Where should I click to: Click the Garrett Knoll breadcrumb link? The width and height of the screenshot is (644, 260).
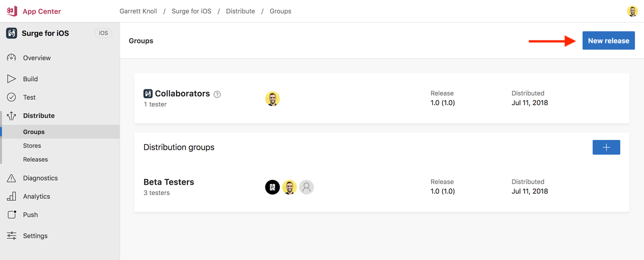(138, 11)
